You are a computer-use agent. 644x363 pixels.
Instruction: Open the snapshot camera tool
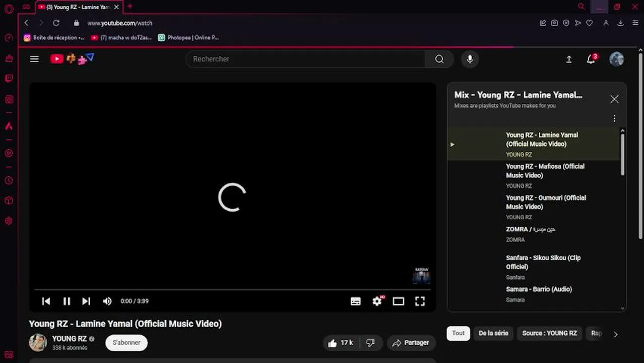pyautogui.click(x=554, y=23)
